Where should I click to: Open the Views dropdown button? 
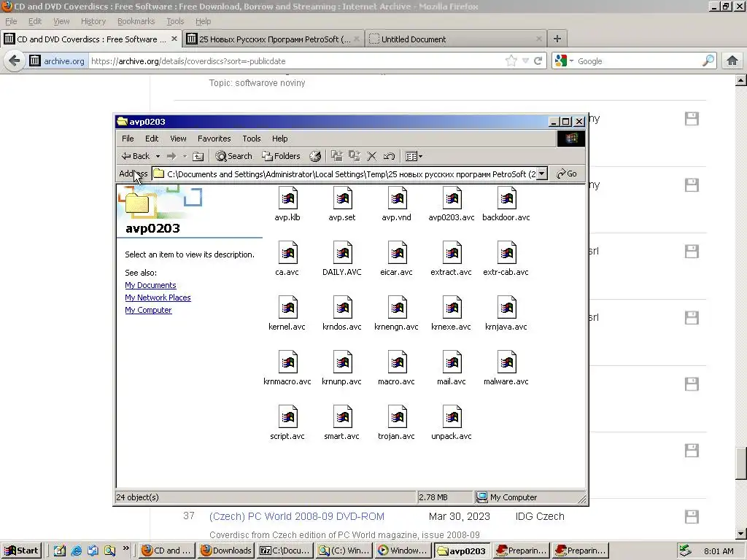(414, 156)
